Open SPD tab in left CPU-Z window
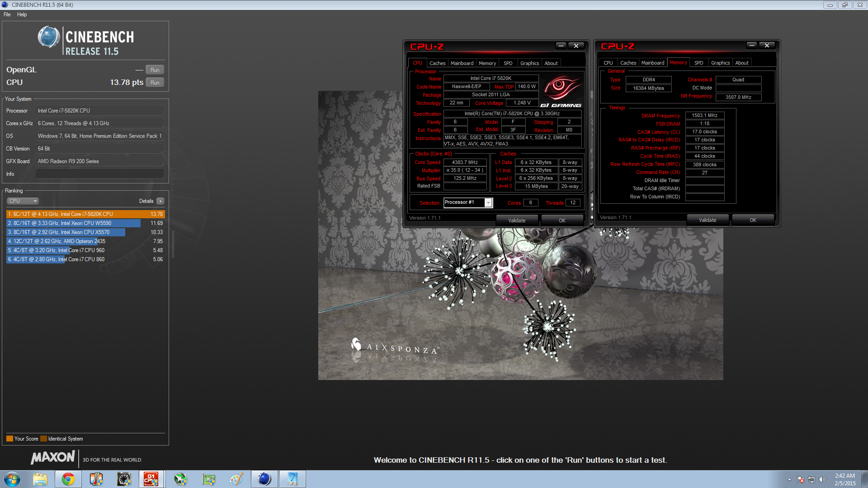 (x=508, y=63)
